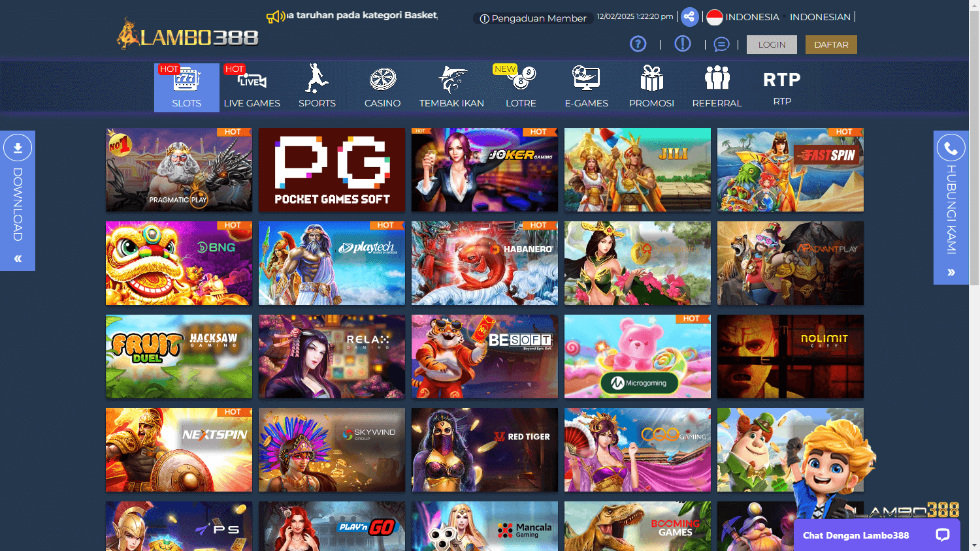Image resolution: width=980 pixels, height=551 pixels.
Task: Select Play'n GO provider tile
Action: (332, 526)
